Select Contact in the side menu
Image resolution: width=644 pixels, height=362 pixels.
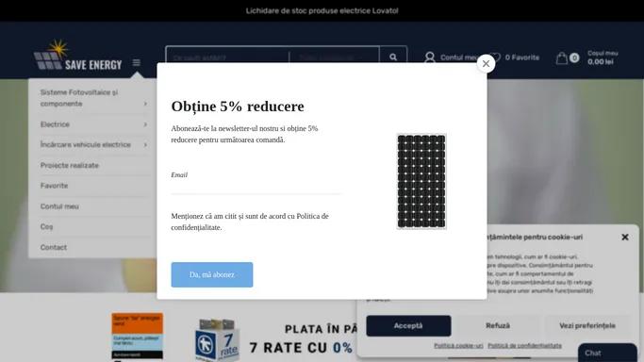[x=54, y=247]
